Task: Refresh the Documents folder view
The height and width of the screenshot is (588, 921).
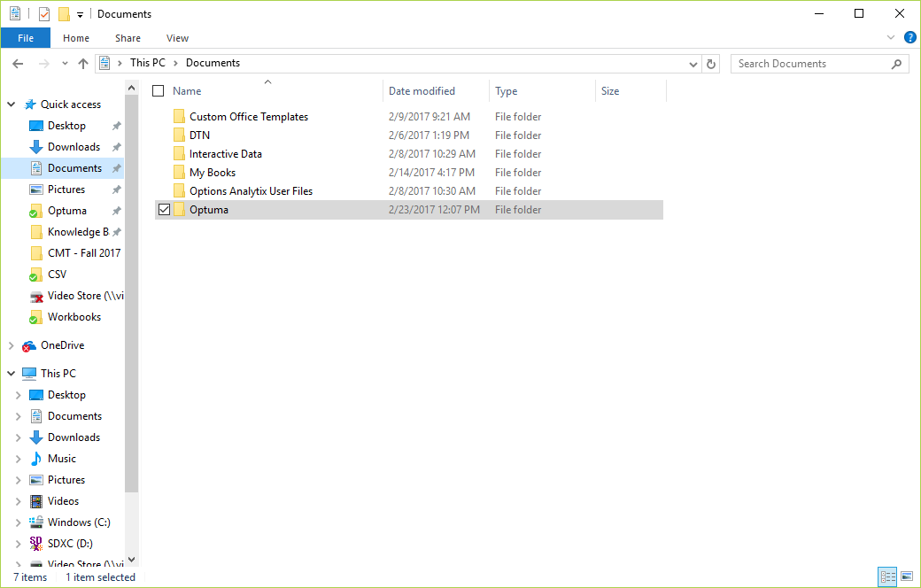Action: (711, 64)
